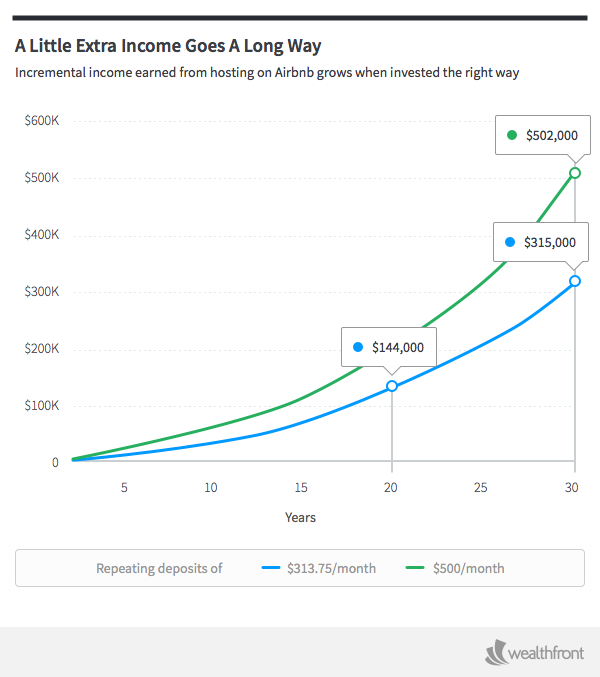Viewport: 600px width, 677px height.
Task: Click the 'Repeating deposits of' legend text
Action: coord(159,568)
